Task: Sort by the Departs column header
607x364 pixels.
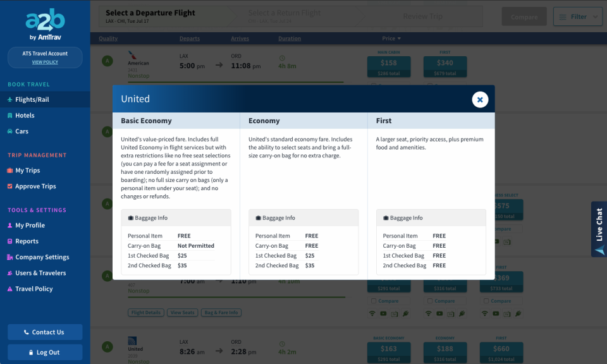Action: (x=190, y=39)
